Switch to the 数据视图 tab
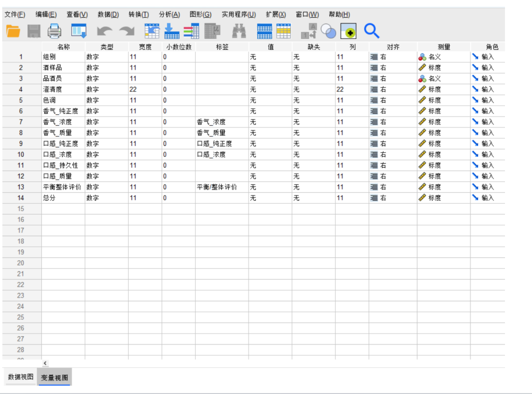The image size is (532, 394). pos(20,377)
